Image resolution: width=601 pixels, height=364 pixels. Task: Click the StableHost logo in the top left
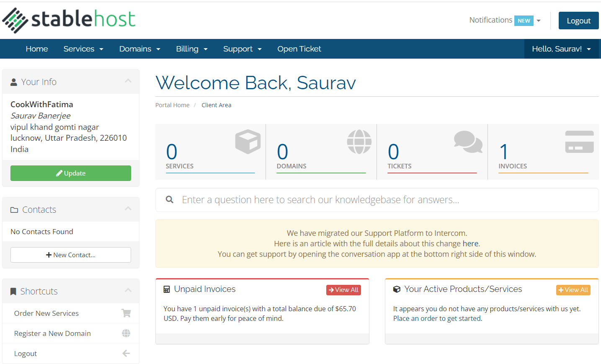[68, 20]
